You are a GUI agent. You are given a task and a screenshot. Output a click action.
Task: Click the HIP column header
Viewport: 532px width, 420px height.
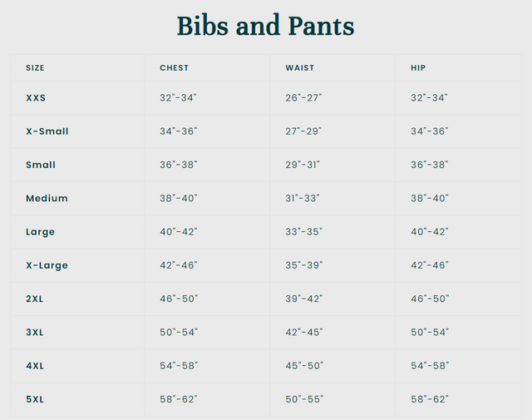[418, 68]
